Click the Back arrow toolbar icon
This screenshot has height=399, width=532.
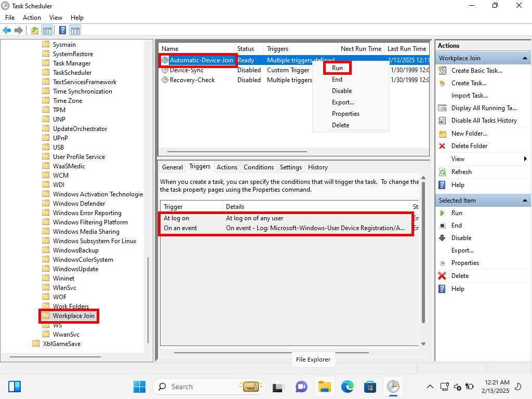pyautogui.click(x=7, y=31)
